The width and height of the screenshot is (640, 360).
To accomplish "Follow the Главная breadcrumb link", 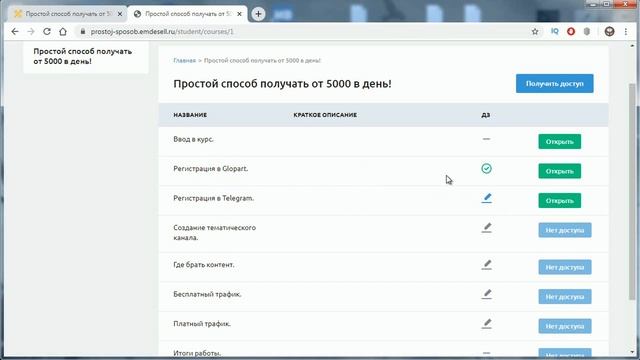I will pos(184,60).
